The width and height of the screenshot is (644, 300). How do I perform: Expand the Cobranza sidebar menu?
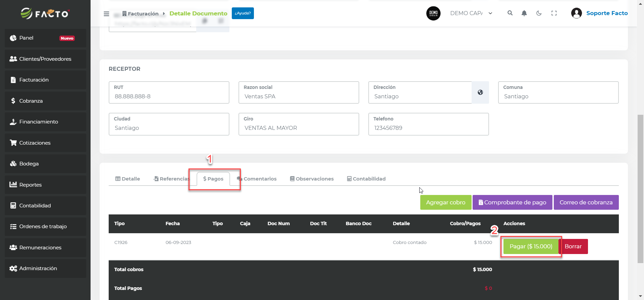45,101
